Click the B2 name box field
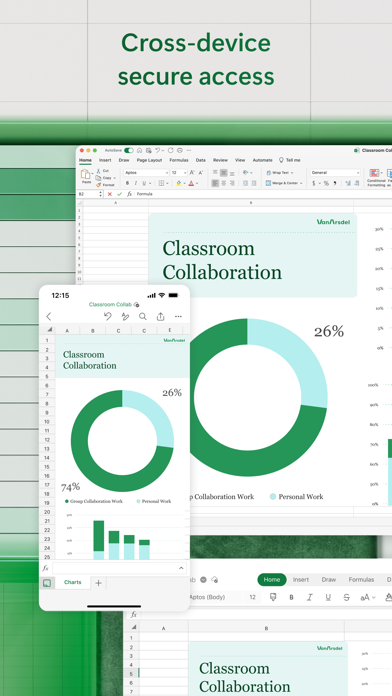This screenshot has width=392, height=696. [88, 194]
